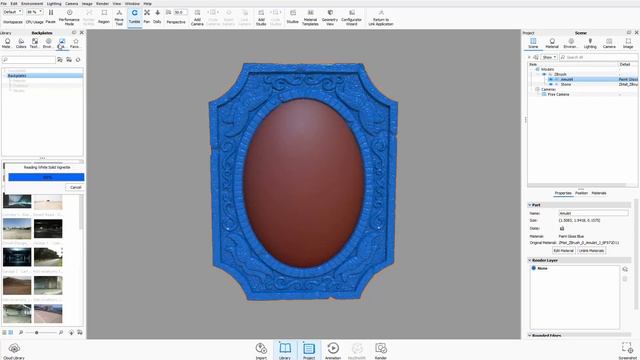This screenshot has width=640, height=360.
Task: Open the CPU Usage percentage dropdown
Action: coord(34,12)
